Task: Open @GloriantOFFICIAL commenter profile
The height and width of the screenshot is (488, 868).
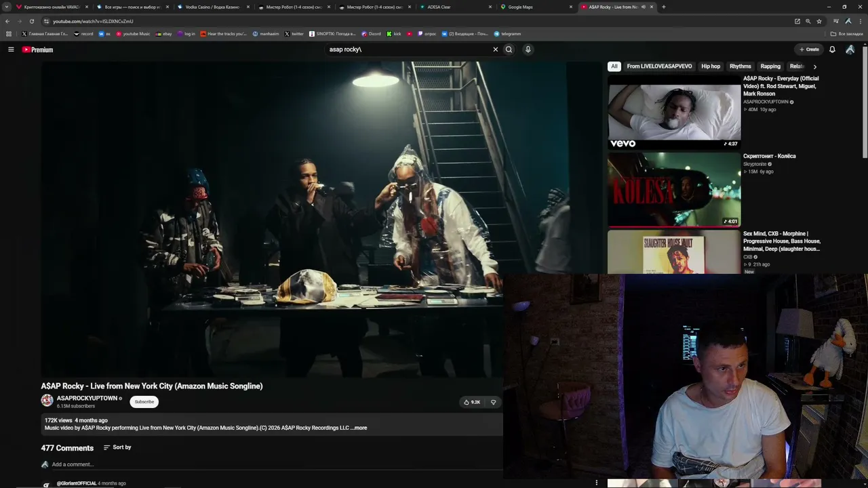Action: pyautogui.click(x=77, y=483)
